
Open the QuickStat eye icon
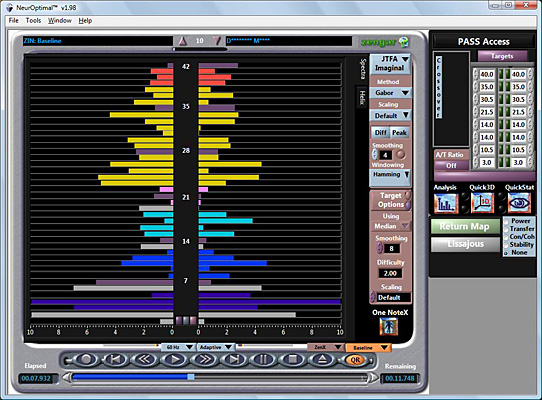pos(519,203)
